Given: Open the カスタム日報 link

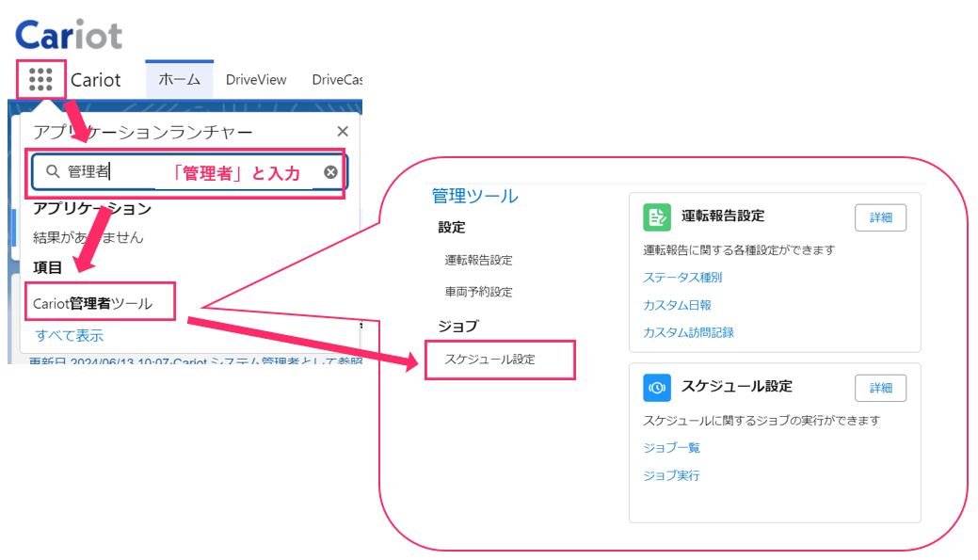Looking at the screenshot, I should click(678, 305).
